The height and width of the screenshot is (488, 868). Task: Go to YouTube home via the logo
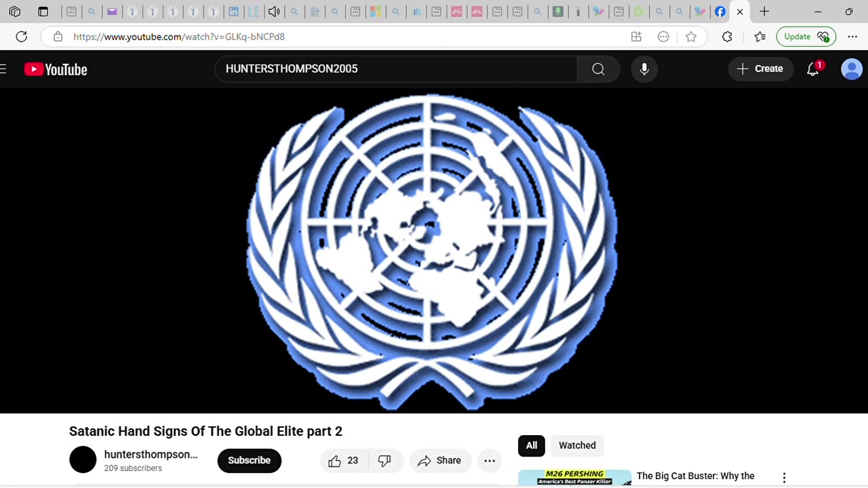tap(56, 69)
